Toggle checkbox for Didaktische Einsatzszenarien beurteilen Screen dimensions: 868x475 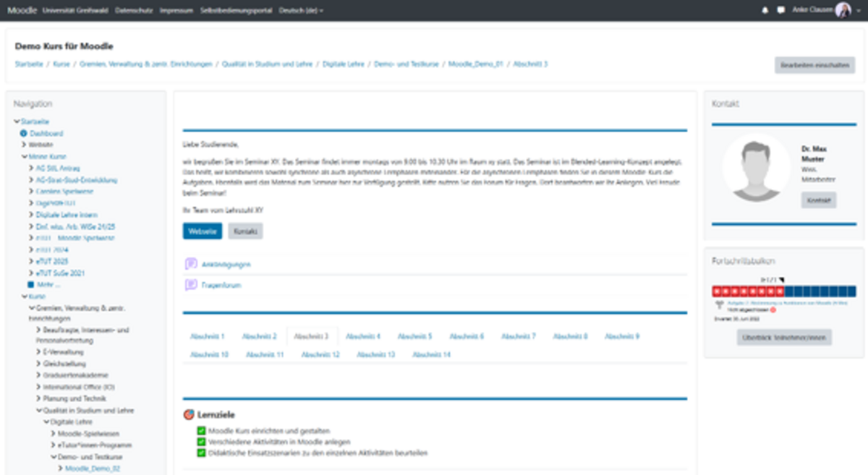[x=201, y=453]
